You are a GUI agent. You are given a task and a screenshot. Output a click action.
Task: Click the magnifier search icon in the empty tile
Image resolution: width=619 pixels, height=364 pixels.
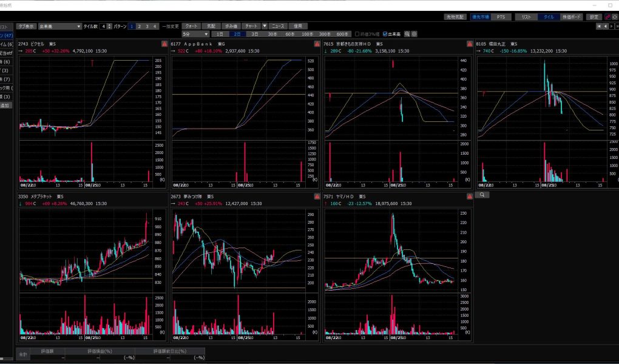coord(481,195)
